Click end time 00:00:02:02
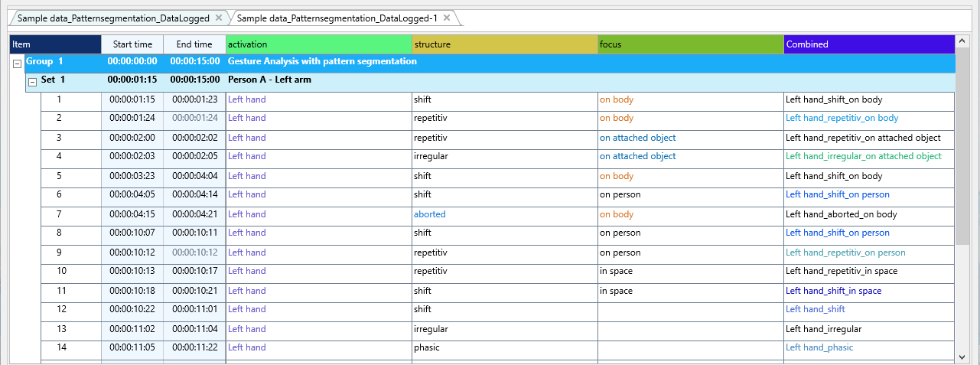This screenshot has height=365, width=980. click(x=195, y=139)
